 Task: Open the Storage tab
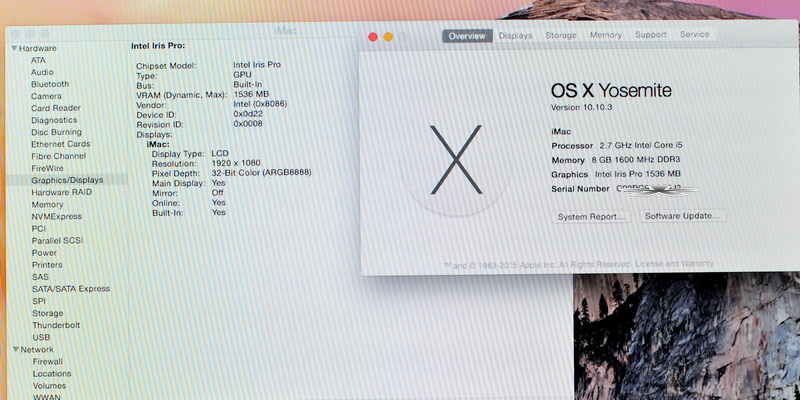click(x=561, y=35)
